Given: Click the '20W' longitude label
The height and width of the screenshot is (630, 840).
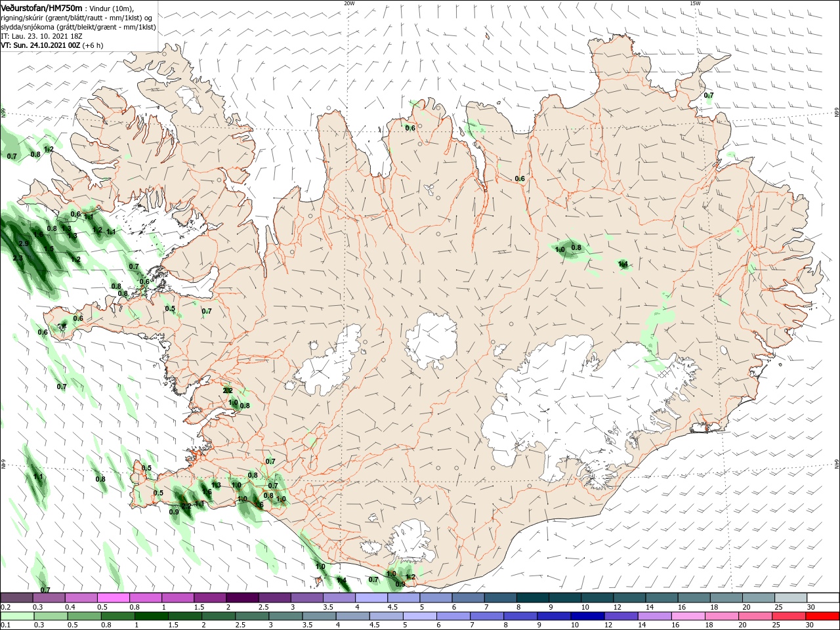Looking at the screenshot, I should pyautogui.click(x=349, y=3).
